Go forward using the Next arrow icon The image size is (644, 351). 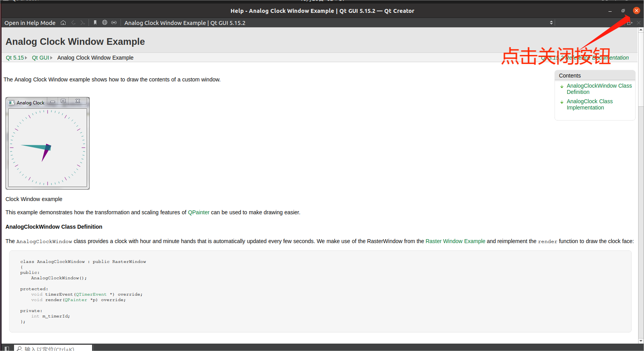click(82, 23)
